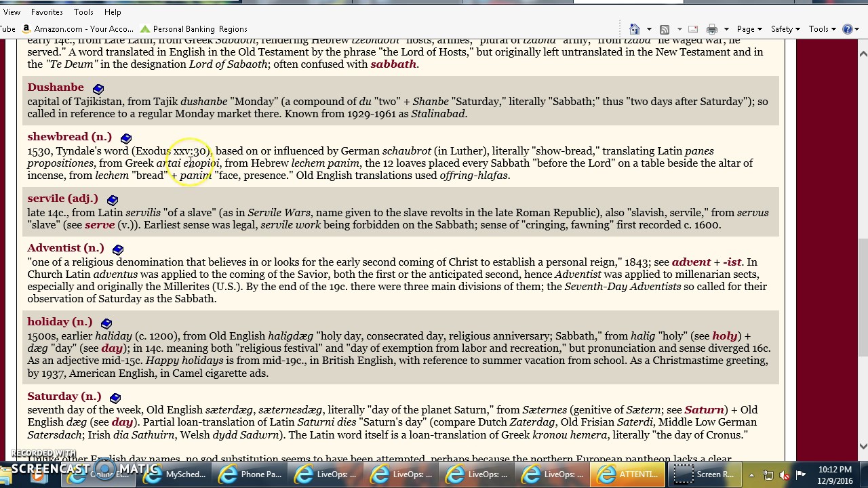Viewport: 868px width, 488px height.
Task: Open the View menu
Action: coord(12,12)
